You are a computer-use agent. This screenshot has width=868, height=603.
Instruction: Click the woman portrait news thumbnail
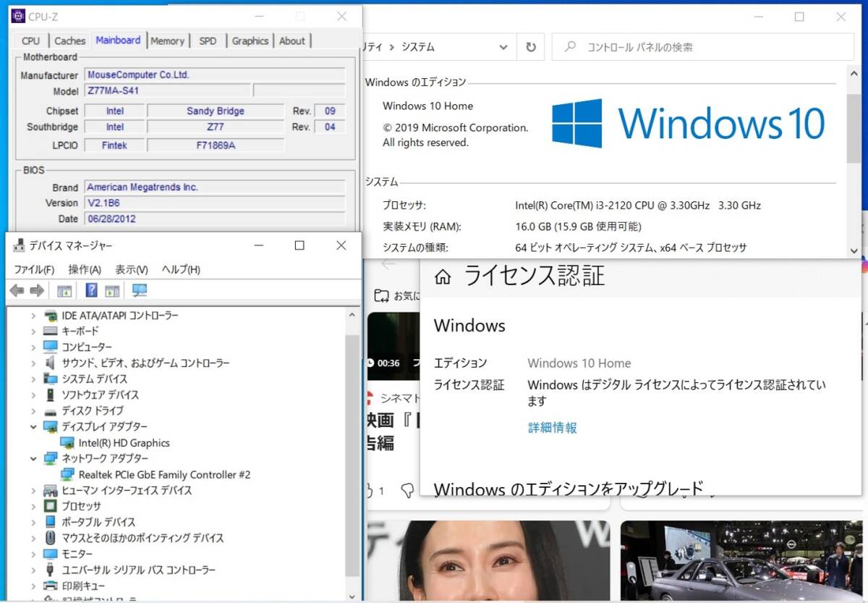click(x=488, y=561)
